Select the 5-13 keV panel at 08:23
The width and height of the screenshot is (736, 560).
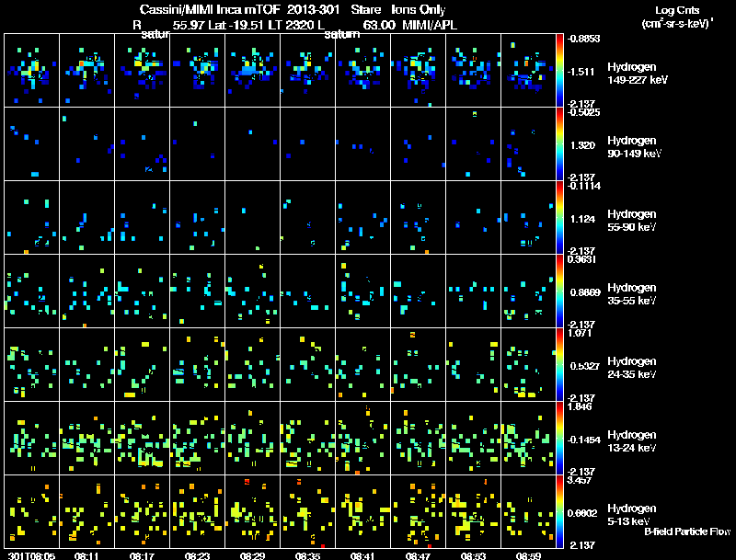(x=197, y=511)
